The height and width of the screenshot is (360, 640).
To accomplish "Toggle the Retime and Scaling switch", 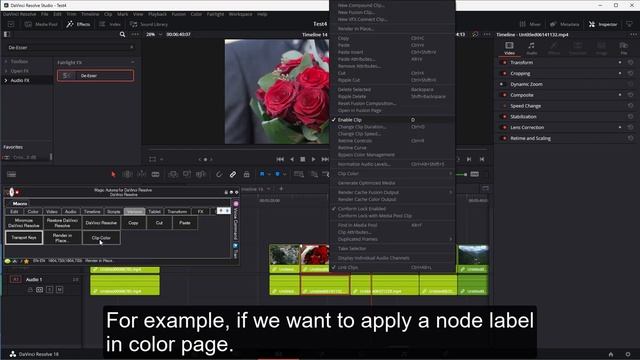I will click(x=504, y=138).
